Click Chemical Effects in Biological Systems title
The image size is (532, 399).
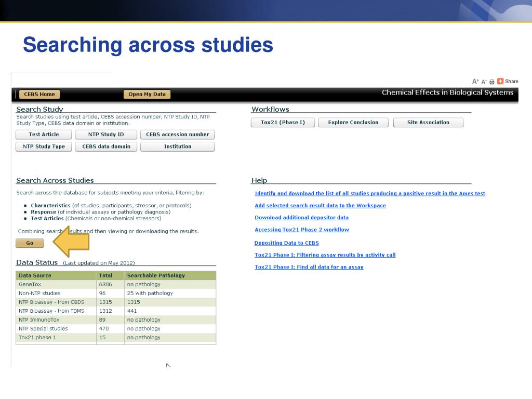447,92
